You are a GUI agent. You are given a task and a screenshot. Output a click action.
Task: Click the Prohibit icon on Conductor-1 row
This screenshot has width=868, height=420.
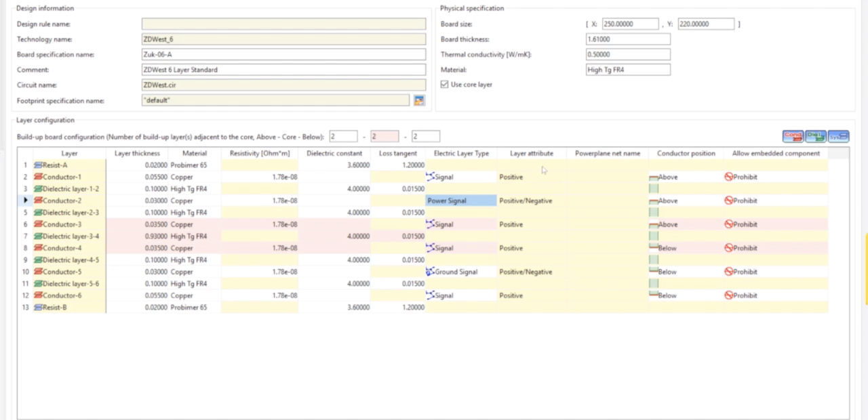(x=728, y=177)
